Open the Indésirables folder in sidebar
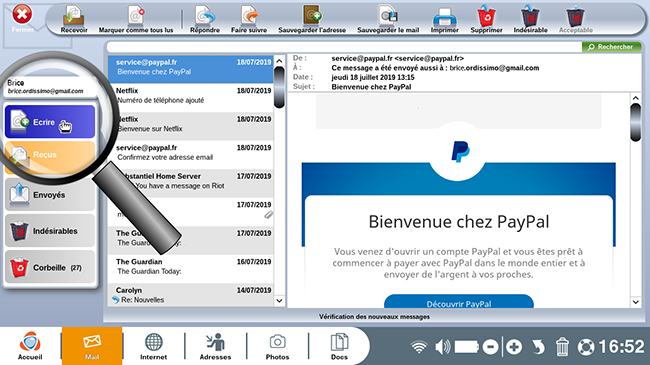 click(x=50, y=231)
